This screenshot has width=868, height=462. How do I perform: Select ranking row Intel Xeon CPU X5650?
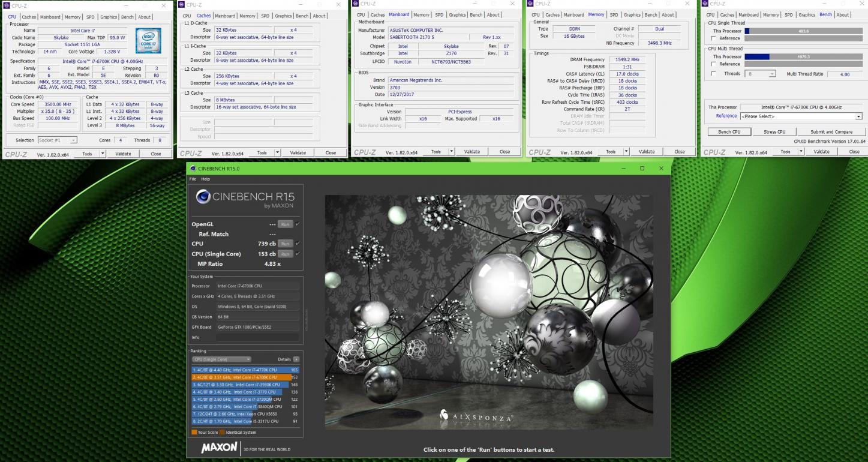(x=245, y=414)
